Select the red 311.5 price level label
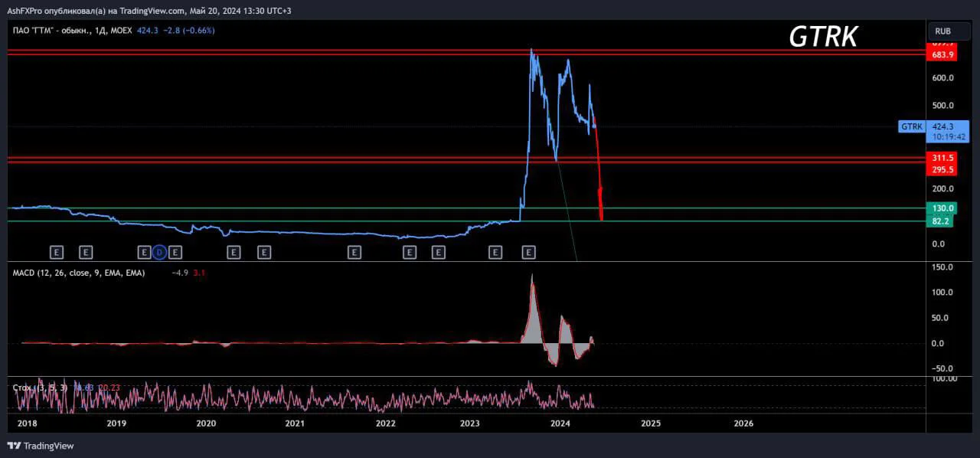 (x=942, y=158)
